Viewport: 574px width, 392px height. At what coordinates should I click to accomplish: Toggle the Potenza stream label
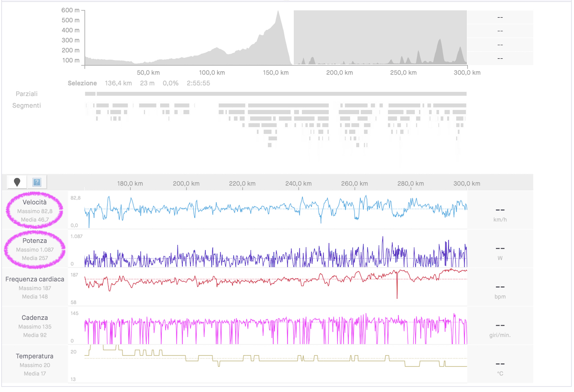pyautogui.click(x=34, y=241)
